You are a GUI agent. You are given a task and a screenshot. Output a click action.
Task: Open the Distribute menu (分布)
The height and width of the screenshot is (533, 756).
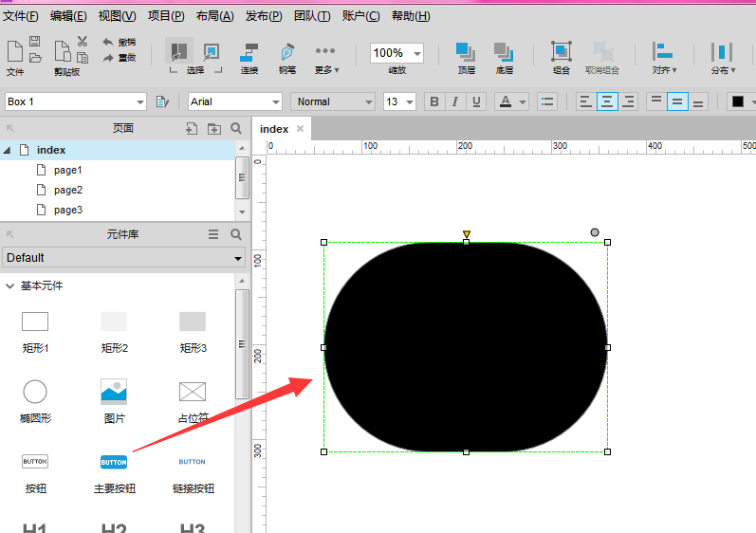[723, 57]
